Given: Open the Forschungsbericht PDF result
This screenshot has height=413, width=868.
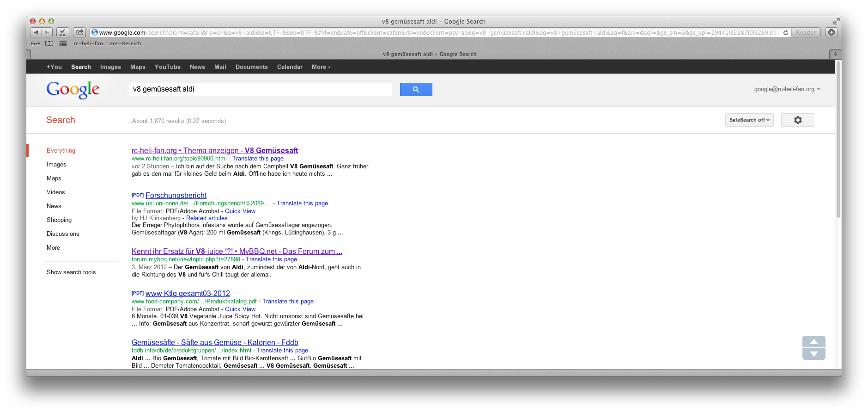Looking at the screenshot, I should 176,196.
